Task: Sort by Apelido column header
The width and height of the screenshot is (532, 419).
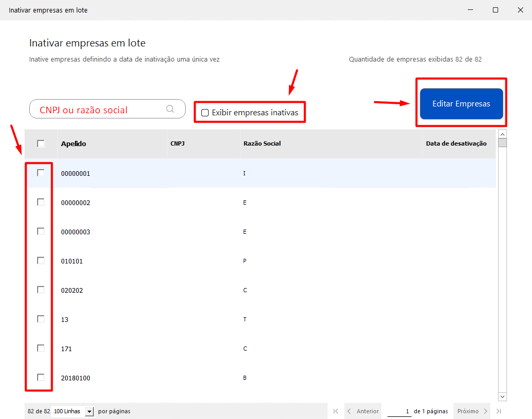Action: point(74,143)
